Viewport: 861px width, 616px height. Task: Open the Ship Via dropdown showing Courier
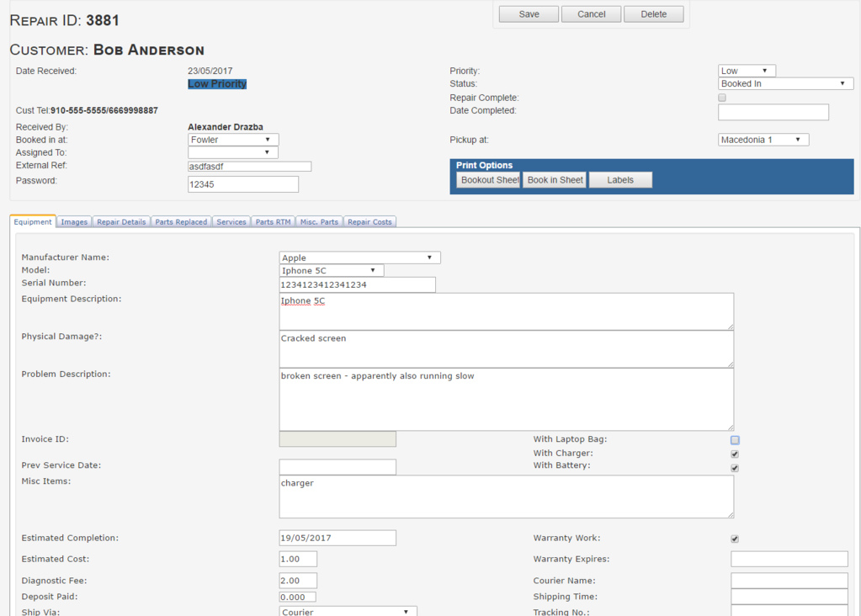pos(348,612)
